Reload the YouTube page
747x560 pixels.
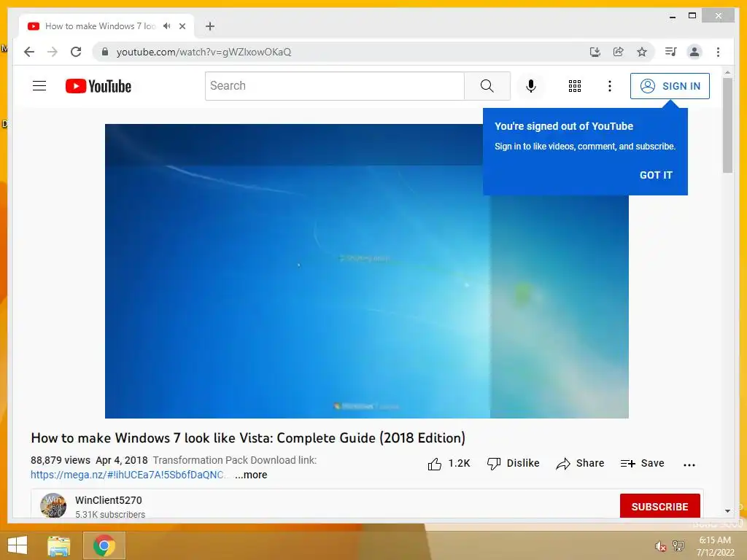point(76,52)
